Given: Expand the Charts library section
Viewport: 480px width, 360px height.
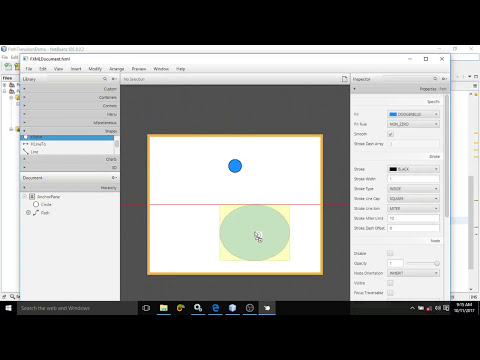Looking at the screenshot, I should pyautogui.click(x=70, y=159).
